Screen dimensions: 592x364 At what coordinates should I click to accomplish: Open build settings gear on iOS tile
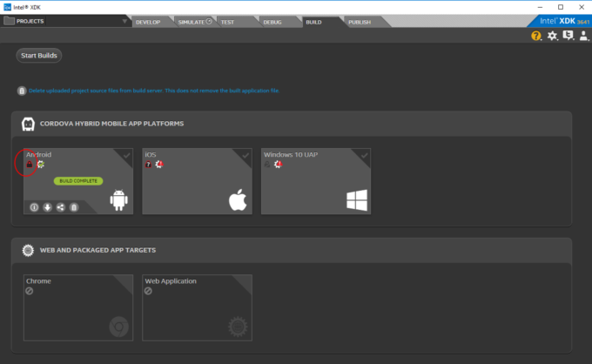coord(159,165)
